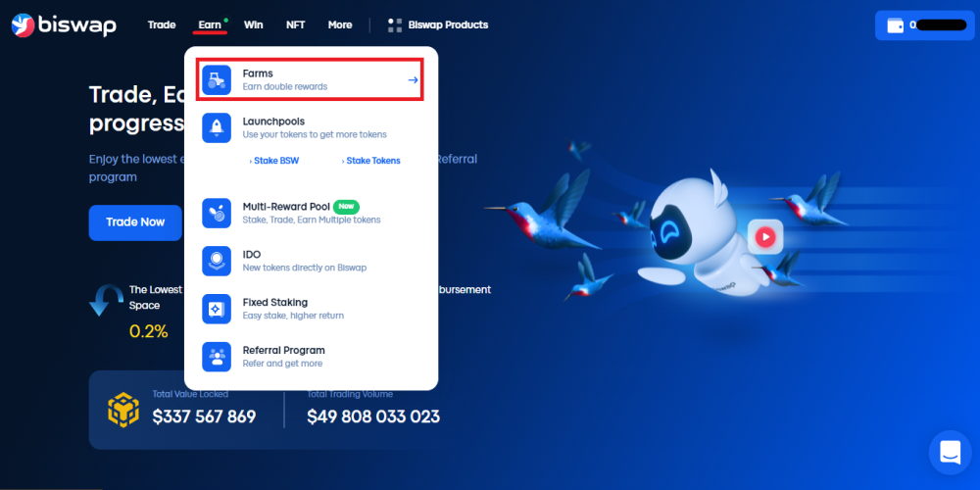The image size is (980, 490).
Task: Open the Earn menu
Action: click(x=210, y=25)
